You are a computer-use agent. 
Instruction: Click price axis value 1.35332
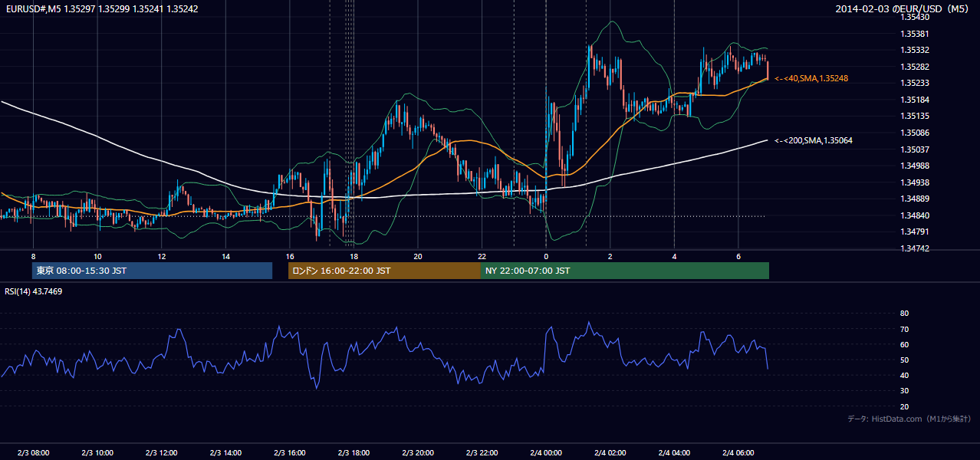tap(915, 50)
